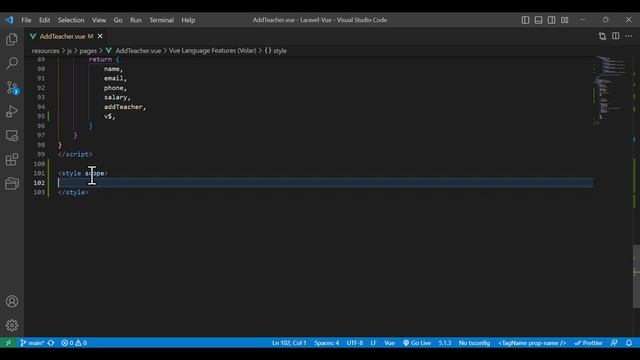Click TagName prop-name status item
Screen dimensions: 640x360
tap(532, 343)
